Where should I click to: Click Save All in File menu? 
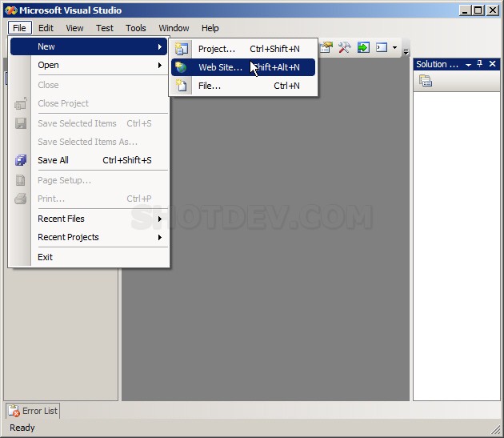[89, 160]
